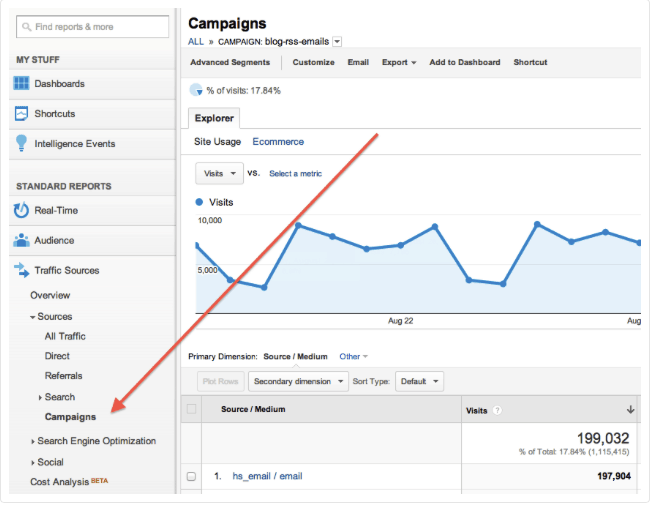Check the hs_email / email row checkbox
This screenshot has width=658, height=514.
[x=191, y=476]
